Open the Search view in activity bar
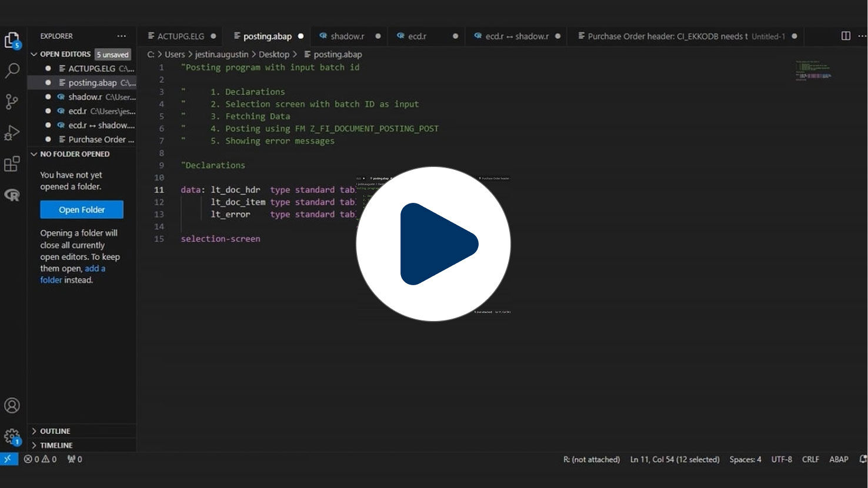Viewport: 868px width, 488px height. [x=12, y=71]
